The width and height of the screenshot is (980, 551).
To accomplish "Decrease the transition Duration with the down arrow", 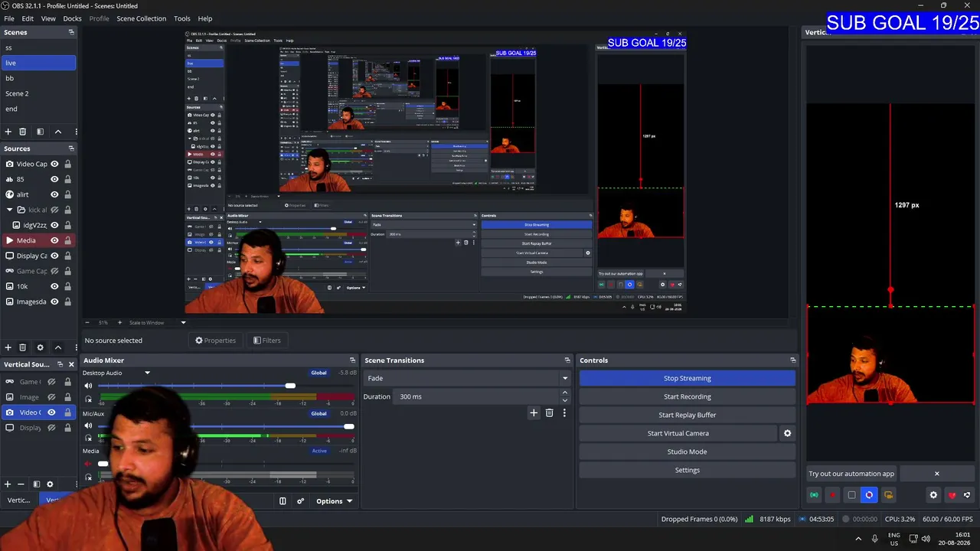I will pyautogui.click(x=565, y=400).
